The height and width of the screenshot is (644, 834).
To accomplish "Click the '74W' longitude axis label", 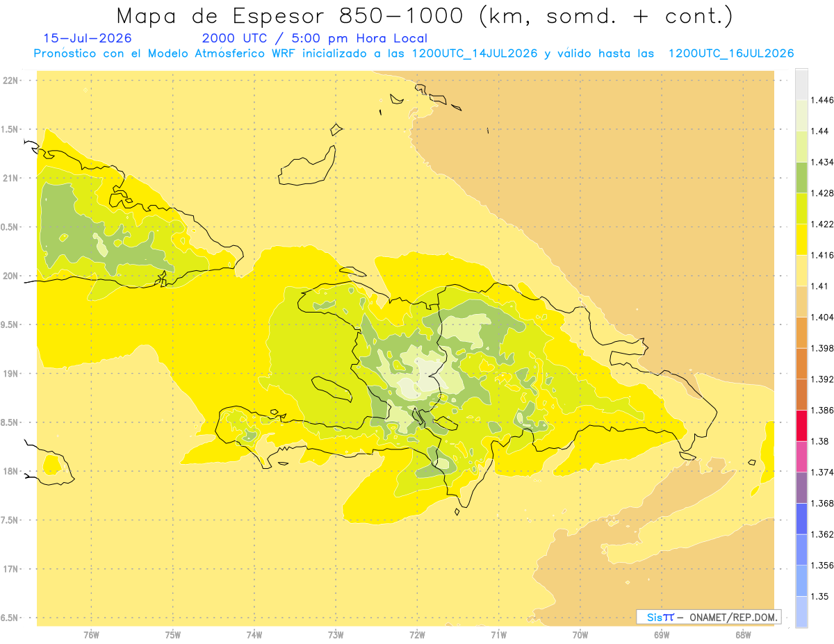I will tap(254, 635).
